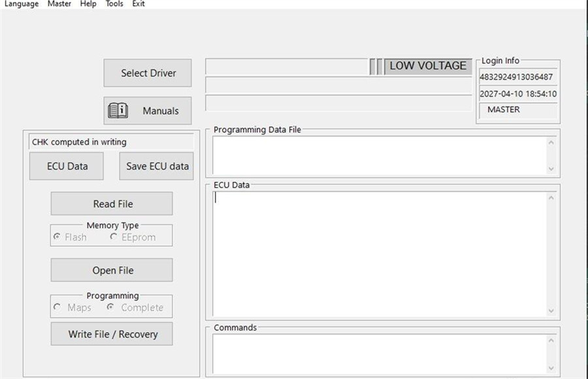Click inside the Programming Data File box

[x=380, y=156]
